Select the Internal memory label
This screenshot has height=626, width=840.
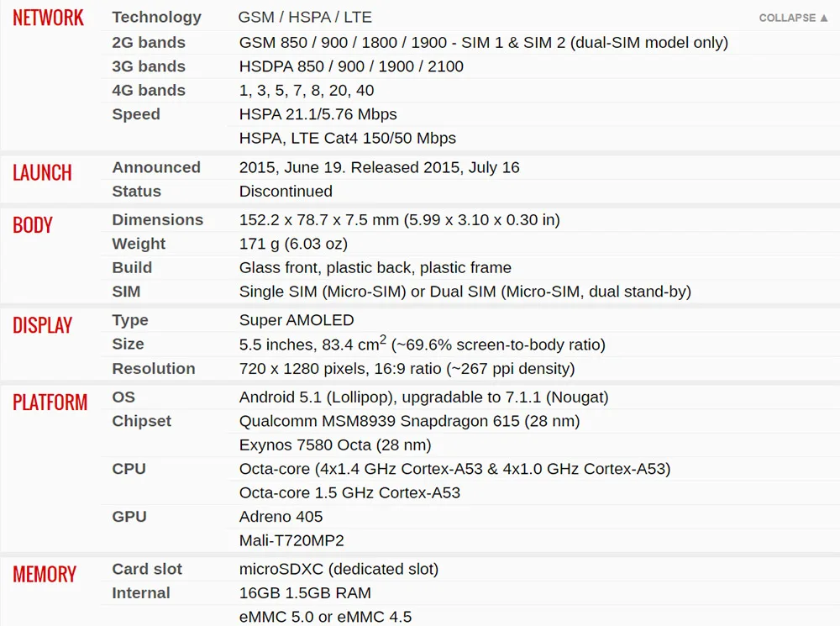[x=141, y=593]
